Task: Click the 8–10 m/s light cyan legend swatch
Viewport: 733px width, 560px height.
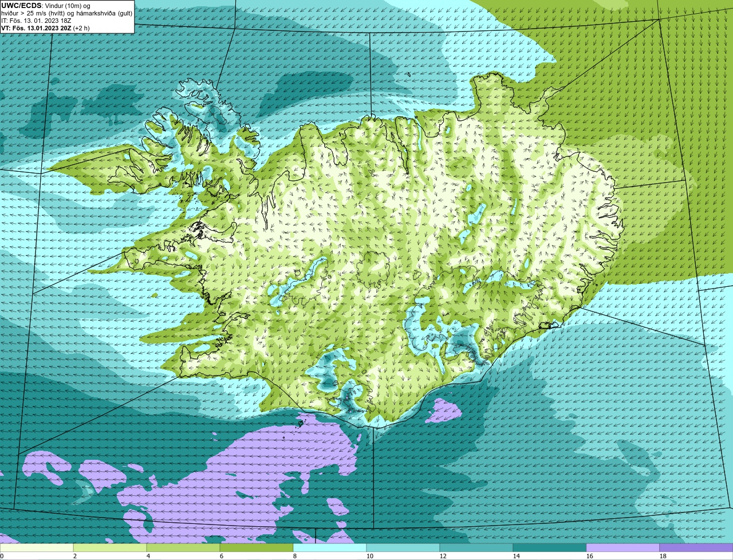Action: (x=330, y=548)
